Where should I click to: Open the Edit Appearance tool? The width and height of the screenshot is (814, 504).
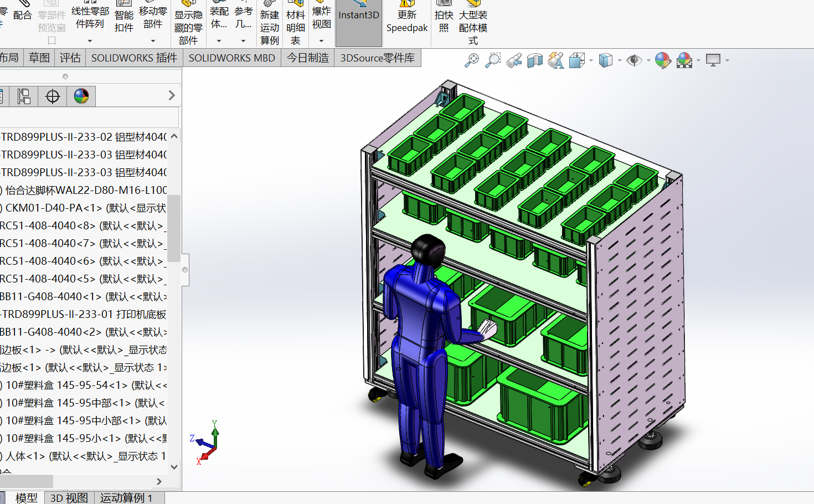click(663, 60)
